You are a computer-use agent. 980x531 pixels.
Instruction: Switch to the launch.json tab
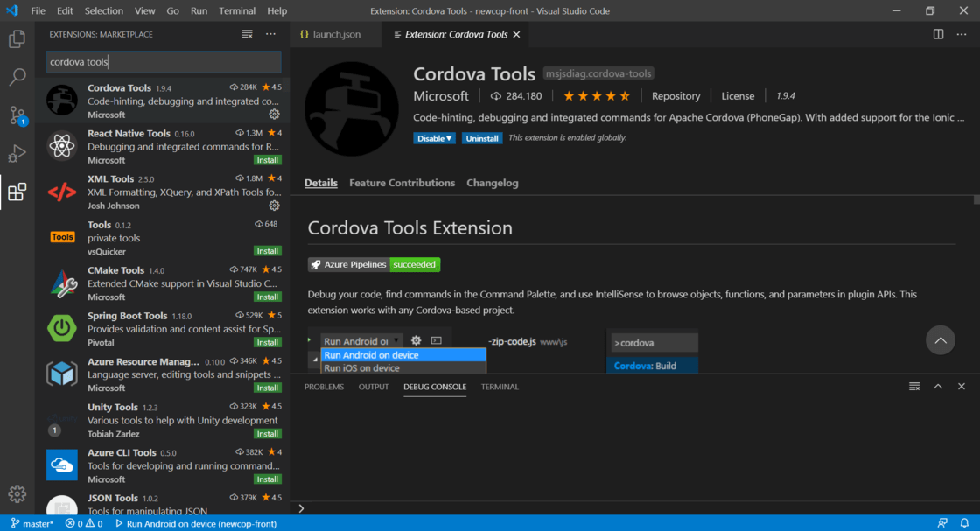click(x=336, y=34)
